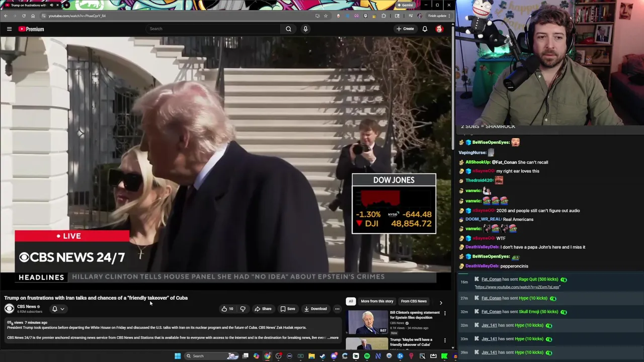644x362 pixels.
Task: Mute the Trump on frustrations tab audio
Action: pos(51,5)
